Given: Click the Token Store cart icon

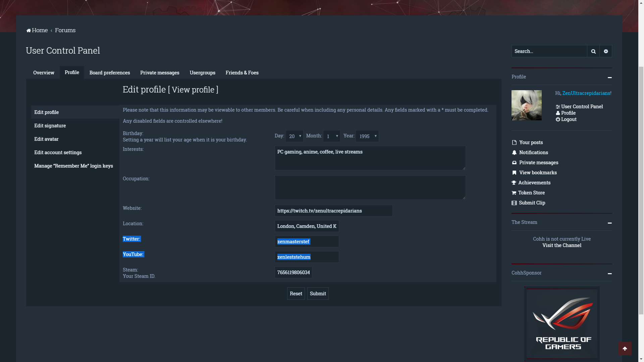Looking at the screenshot, I should (x=514, y=193).
